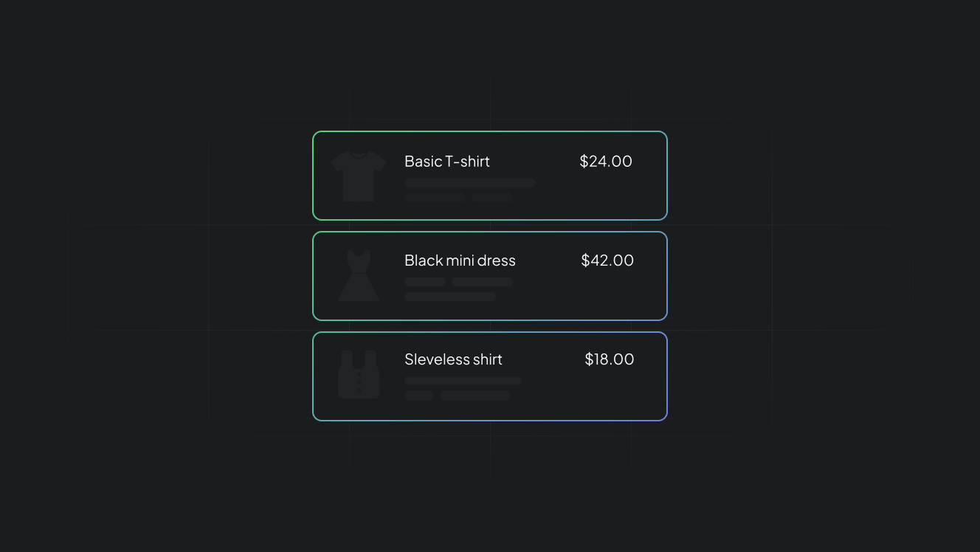Click the $42.00 price
This screenshot has height=552, width=980.
607,261
